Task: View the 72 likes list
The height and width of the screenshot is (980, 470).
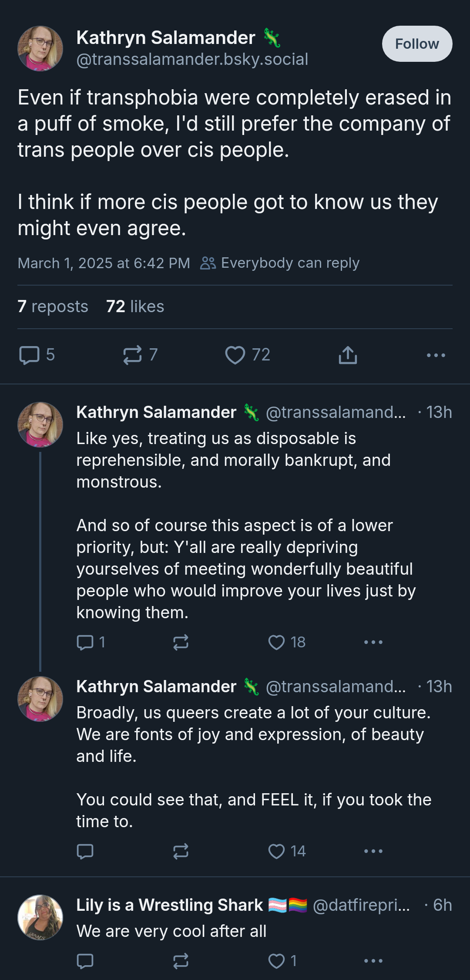Action: pyautogui.click(x=135, y=306)
